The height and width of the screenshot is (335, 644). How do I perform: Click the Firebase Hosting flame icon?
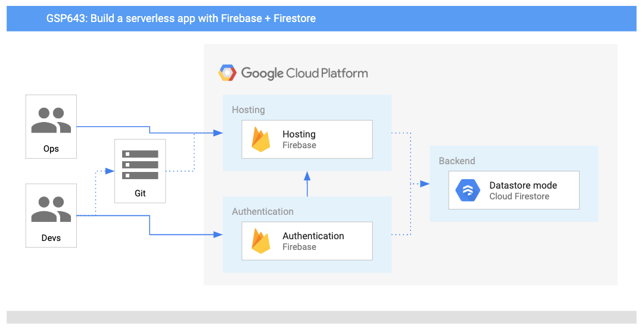coord(261,140)
